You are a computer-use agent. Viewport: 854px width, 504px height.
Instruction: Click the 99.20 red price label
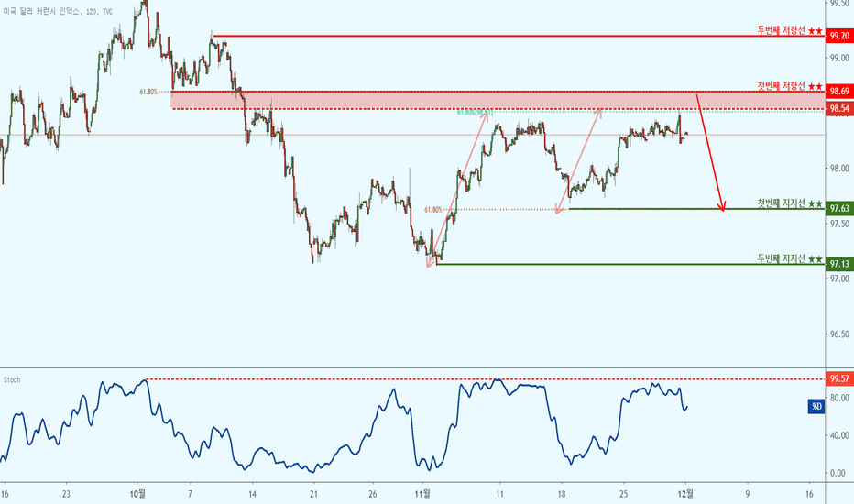point(839,36)
